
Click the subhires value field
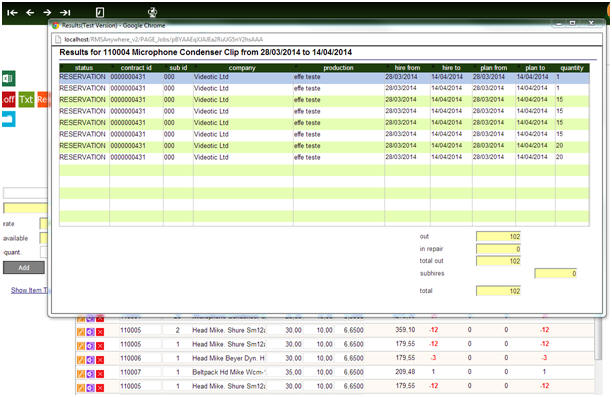pos(555,274)
